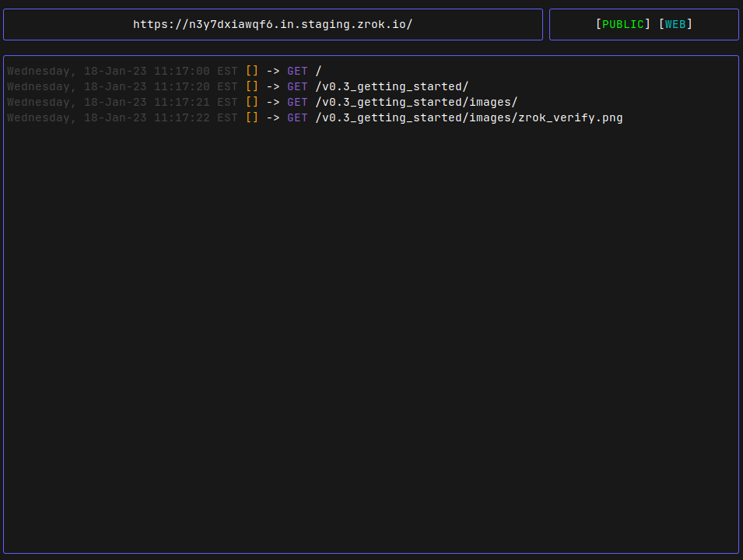Click the /v0.3_getting_started/images/ request path
Viewport: 743px width, 560px height.
(x=416, y=103)
